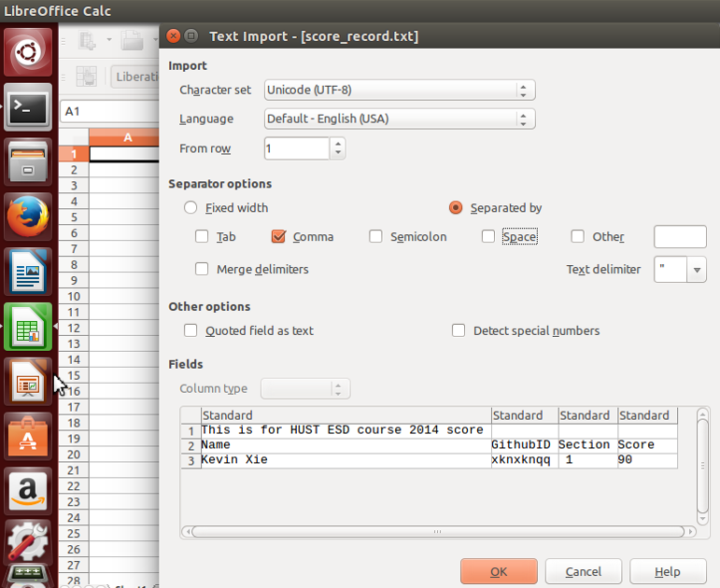Click the preview row number 3
This screenshot has width=720, height=588.
point(191,460)
